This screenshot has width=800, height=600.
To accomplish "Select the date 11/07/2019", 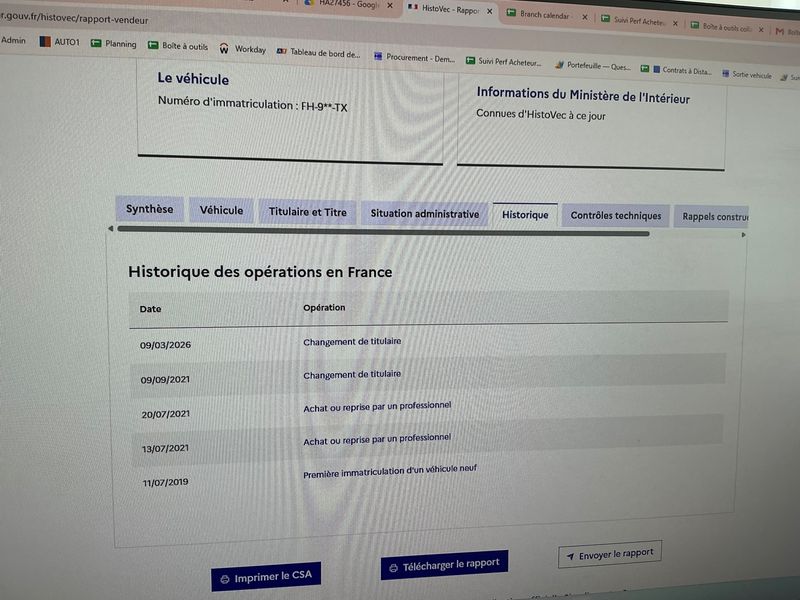I will pyautogui.click(x=165, y=482).
